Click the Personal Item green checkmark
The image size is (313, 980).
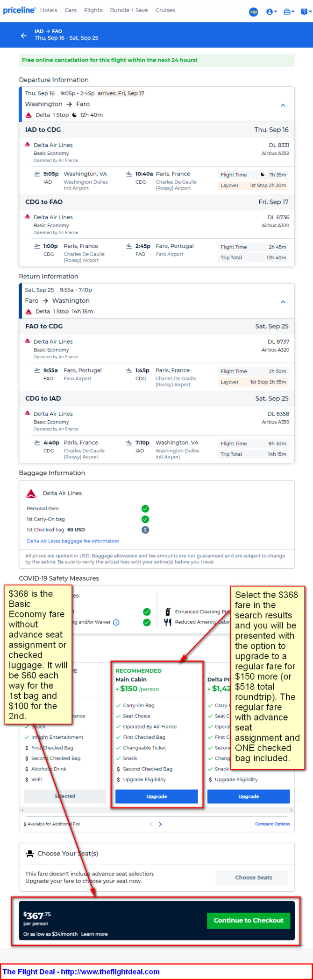pyautogui.click(x=145, y=508)
